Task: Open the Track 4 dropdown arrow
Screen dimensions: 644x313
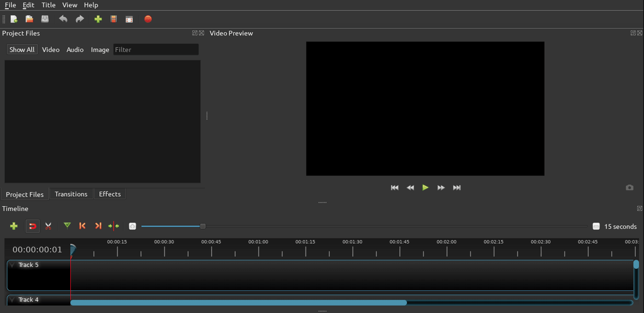Action: [x=12, y=300]
